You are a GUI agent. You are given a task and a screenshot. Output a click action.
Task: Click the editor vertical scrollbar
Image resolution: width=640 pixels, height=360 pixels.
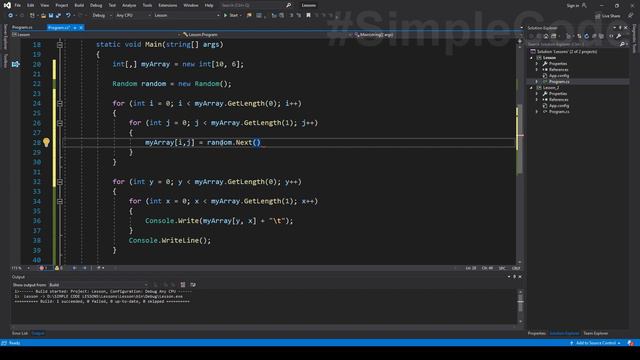pos(520,151)
